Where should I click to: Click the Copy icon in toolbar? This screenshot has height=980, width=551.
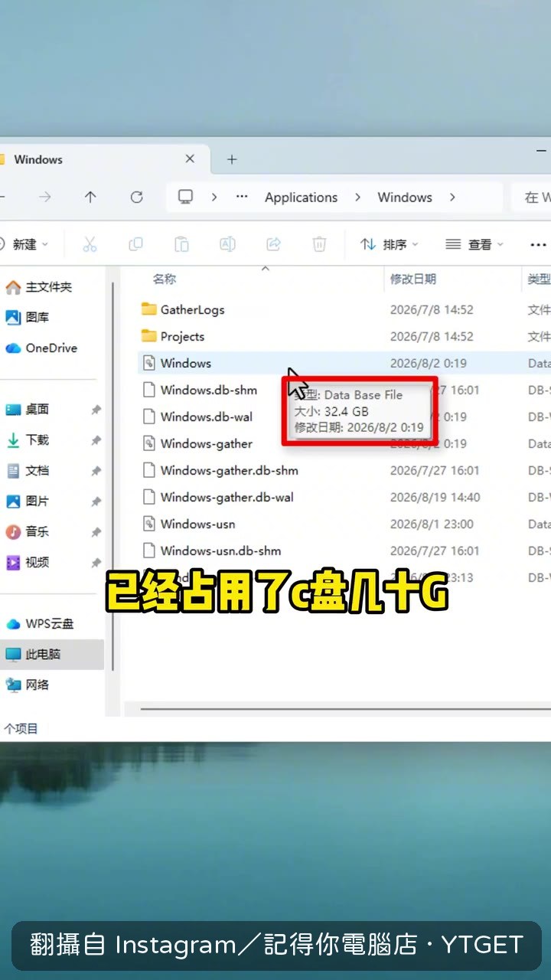(x=135, y=244)
